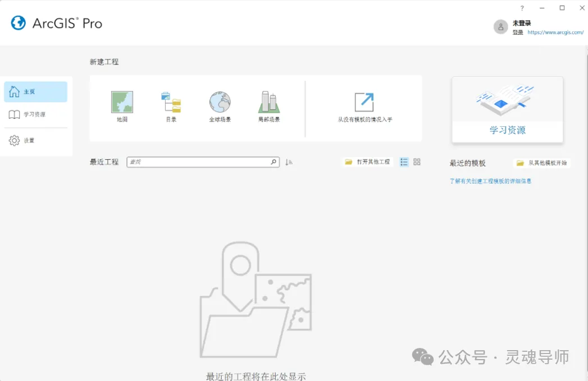Click the user account avatar icon
Screen dimensions: 588x381
coord(500,26)
